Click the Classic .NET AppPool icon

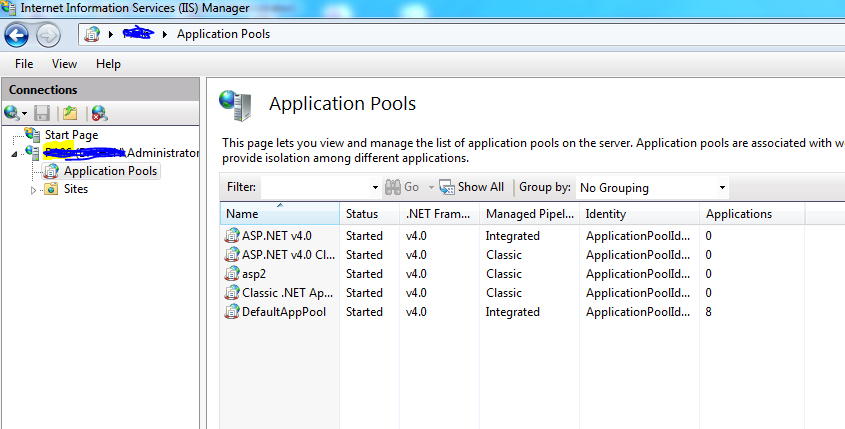(x=232, y=293)
